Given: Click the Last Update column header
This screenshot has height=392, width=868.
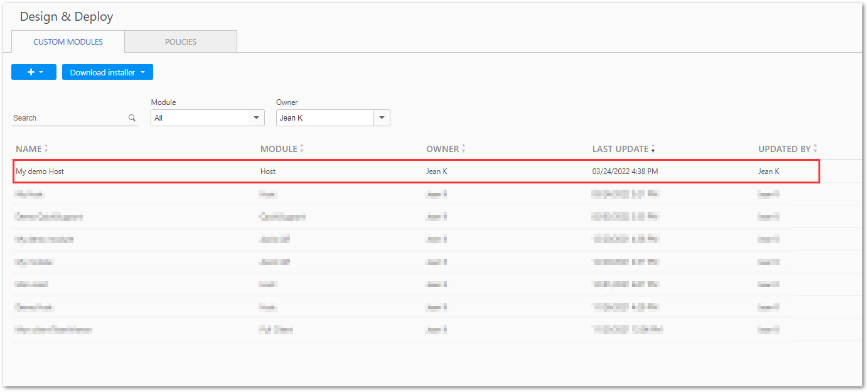Looking at the screenshot, I should coord(619,150).
